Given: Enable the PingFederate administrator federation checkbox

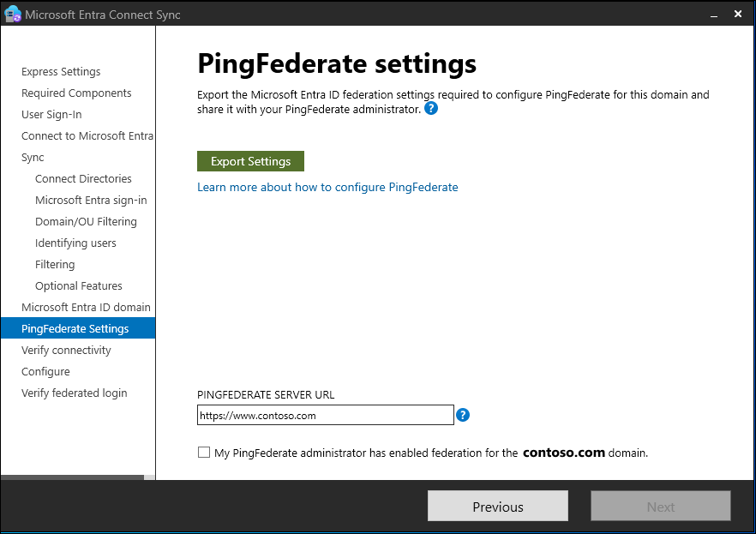Looking at the screenshot, I should click(204, 452).
